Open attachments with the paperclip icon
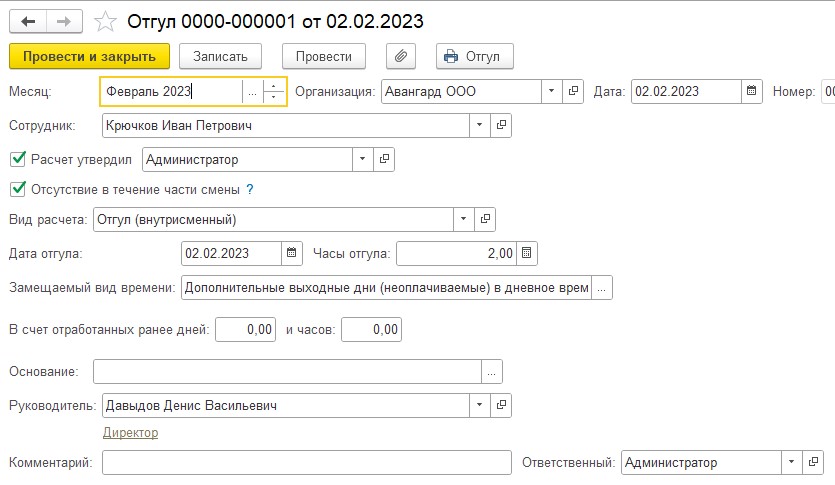The image size is (835, 485). [x=400, y=56]
